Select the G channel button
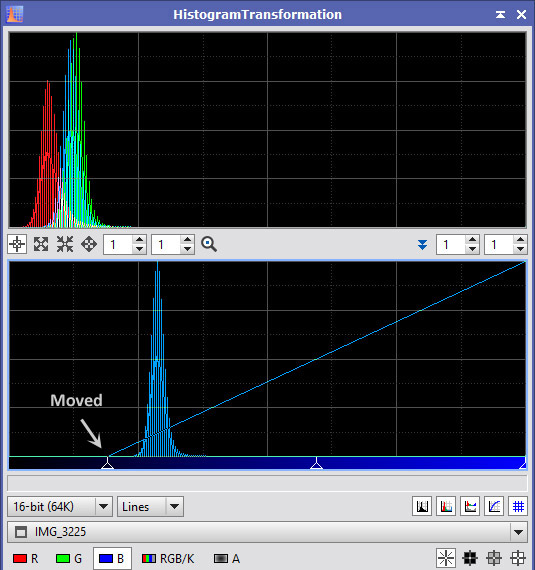Screen dimensions: 535x570 tap(69, 558)
